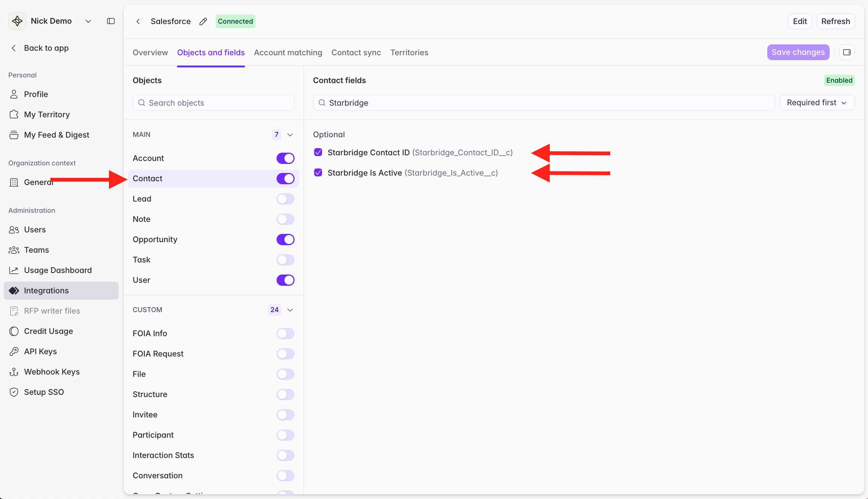The width and height of the screenshot is (868, 499).
Task: Click the Back to app arrow icon
Action: point(14,48)
